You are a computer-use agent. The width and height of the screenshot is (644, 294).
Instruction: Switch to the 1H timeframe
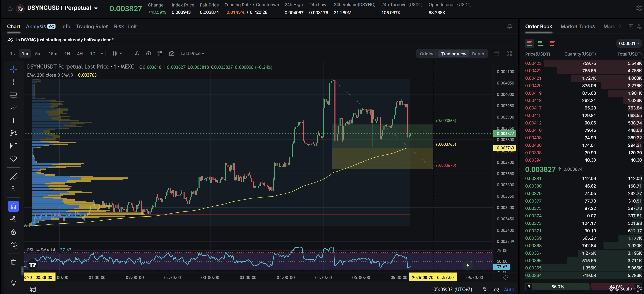point(67,54)
